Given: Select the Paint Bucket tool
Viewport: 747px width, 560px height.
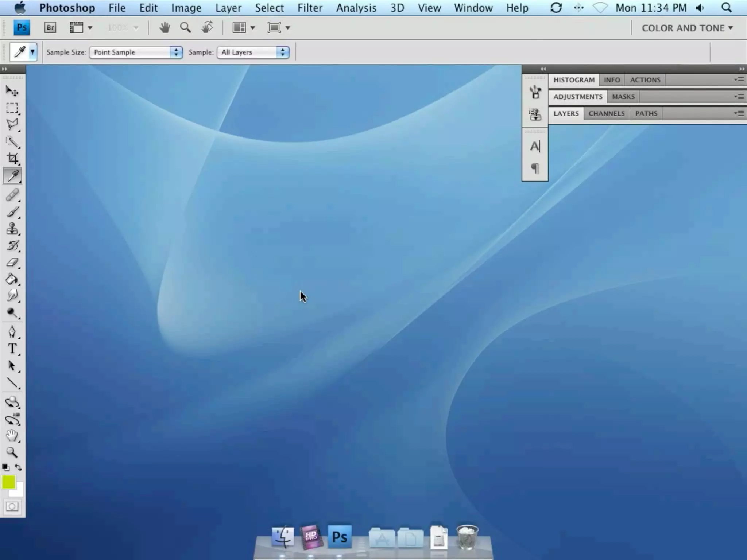Looking at the screenshot, I should (12, 280).
